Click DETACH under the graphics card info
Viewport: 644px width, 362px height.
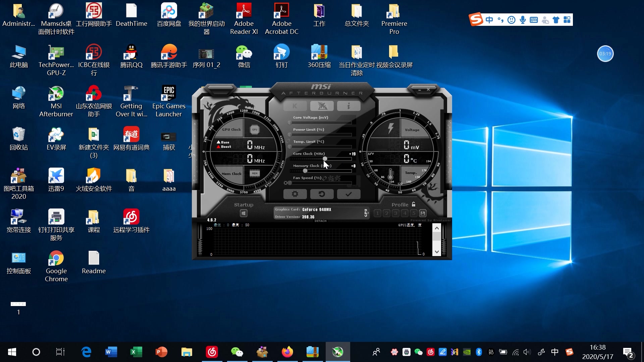[320, 221]
